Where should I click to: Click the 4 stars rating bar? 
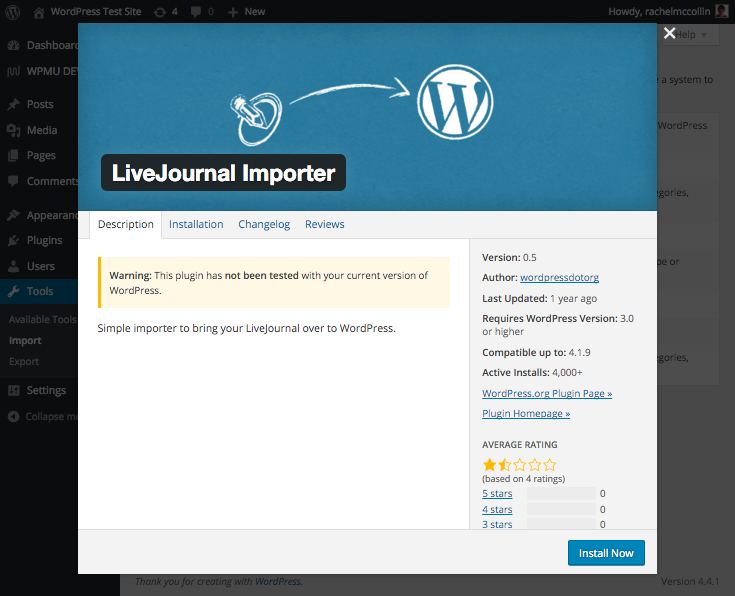(x=561, y=509)
